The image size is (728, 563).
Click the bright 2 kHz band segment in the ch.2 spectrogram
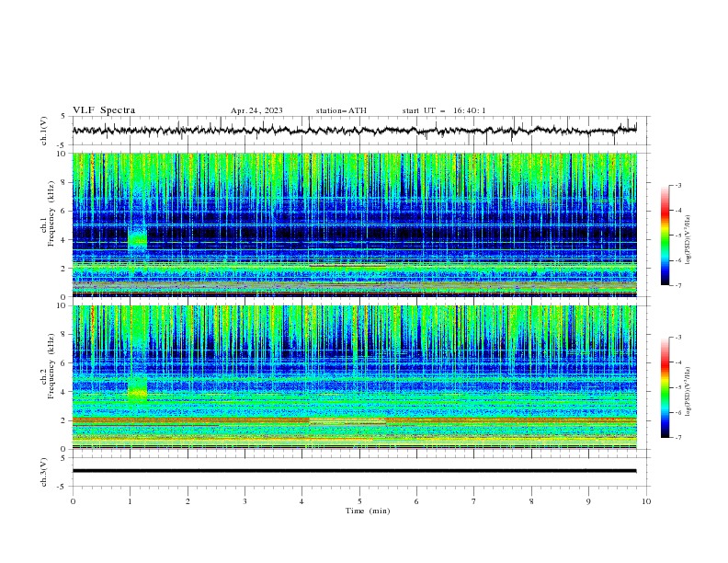347,421
